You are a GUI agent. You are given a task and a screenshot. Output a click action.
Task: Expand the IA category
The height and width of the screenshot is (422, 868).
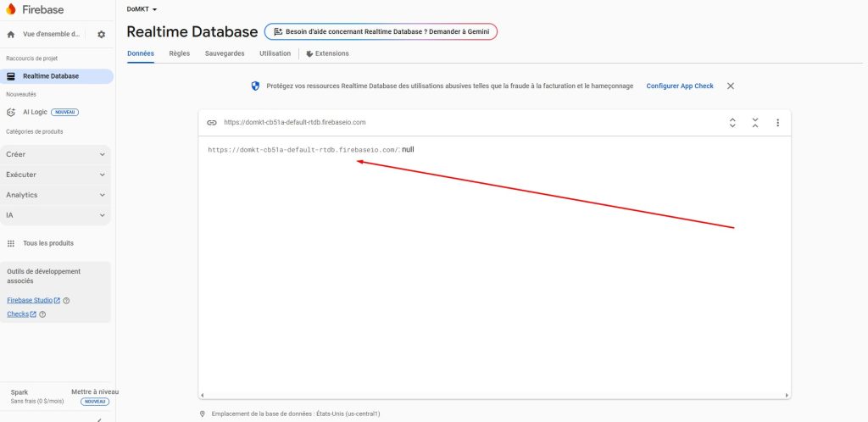[55, 215]
